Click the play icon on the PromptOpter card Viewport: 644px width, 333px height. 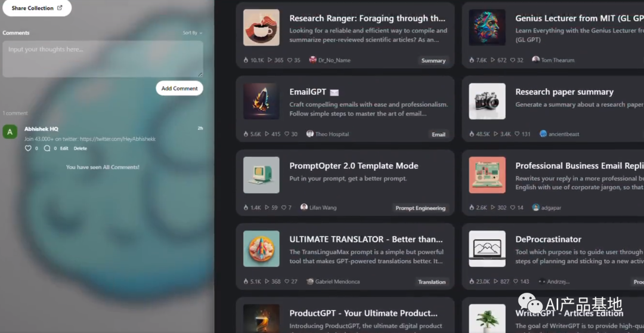point(267,208)
